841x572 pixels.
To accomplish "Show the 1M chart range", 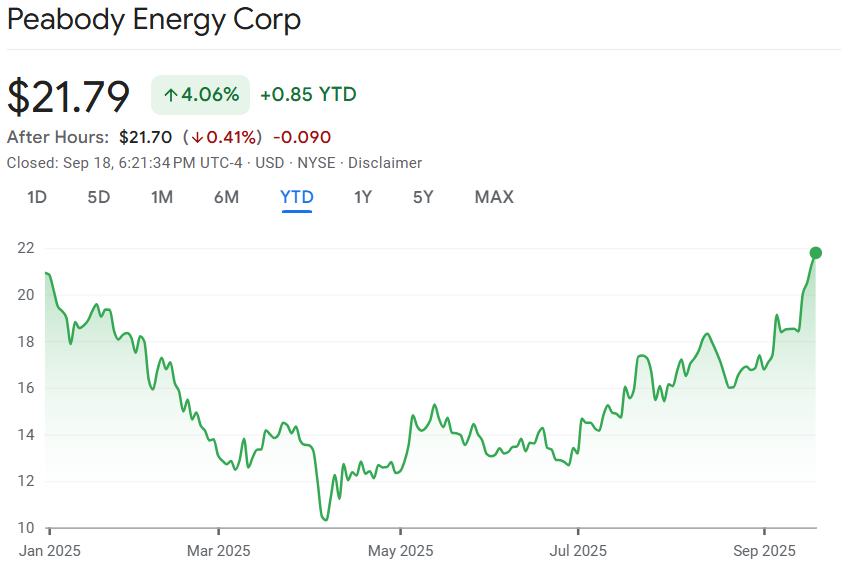I will (162, 197).
